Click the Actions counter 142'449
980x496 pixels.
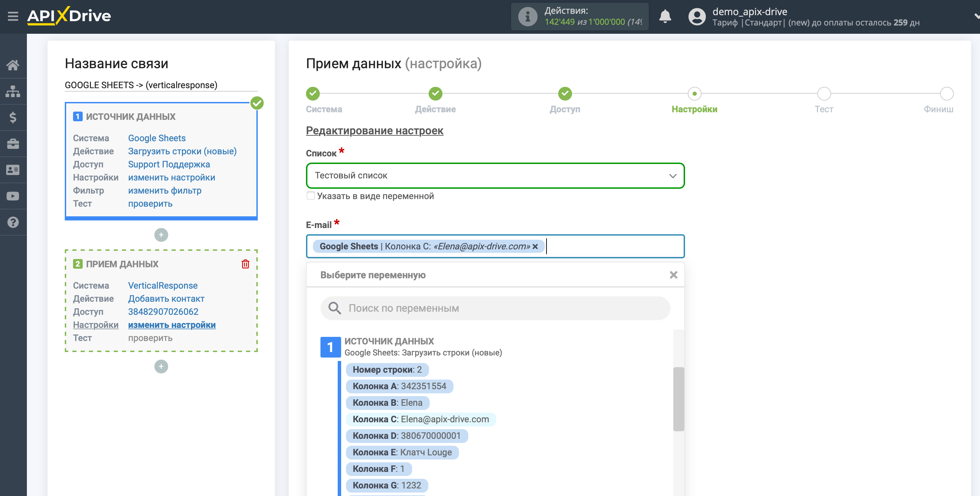(560, 22)
